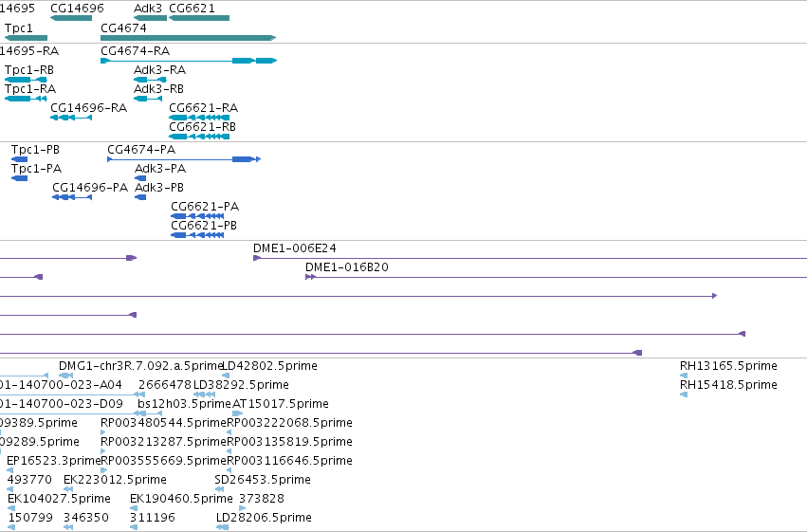Select the Tpc1 gene label

(19, 28)
